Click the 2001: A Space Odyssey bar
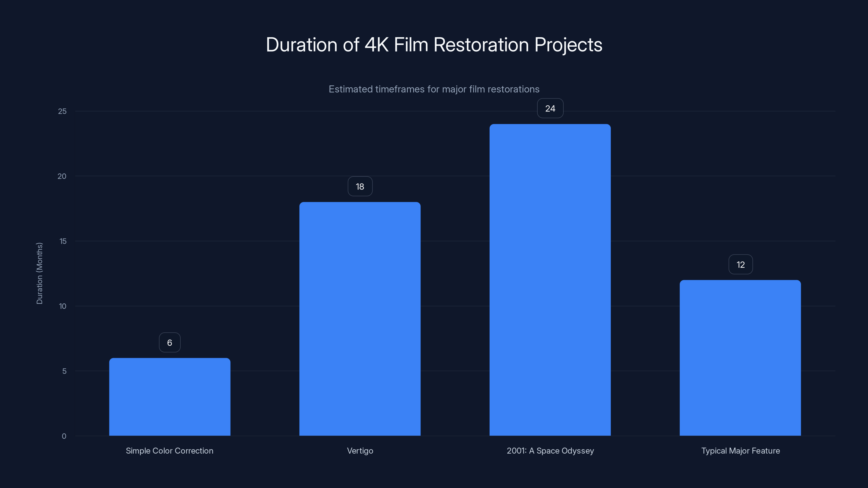The image size is (868, 488). pyautogui.click(x=550, y=280)
